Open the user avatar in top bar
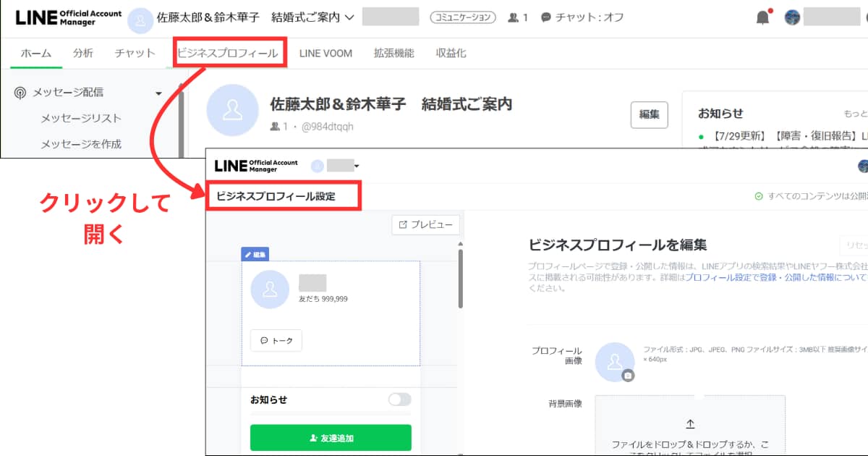 click(x=792, y=17)
